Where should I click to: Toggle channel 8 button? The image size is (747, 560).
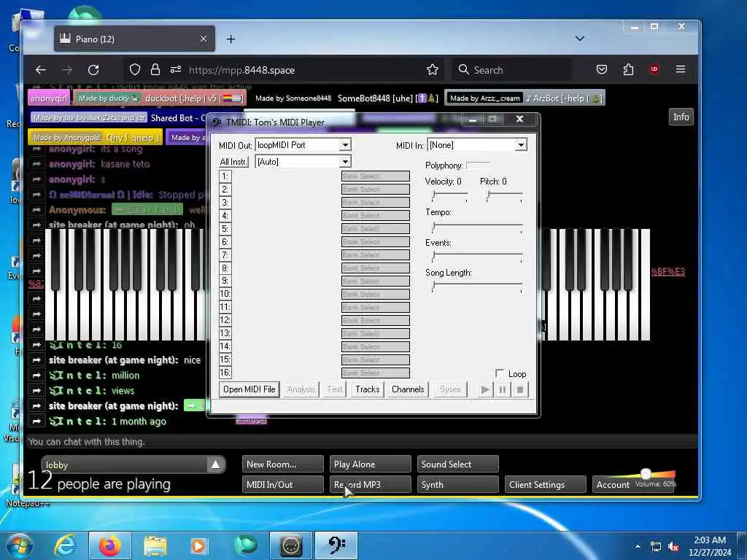(x=225, y=268)
